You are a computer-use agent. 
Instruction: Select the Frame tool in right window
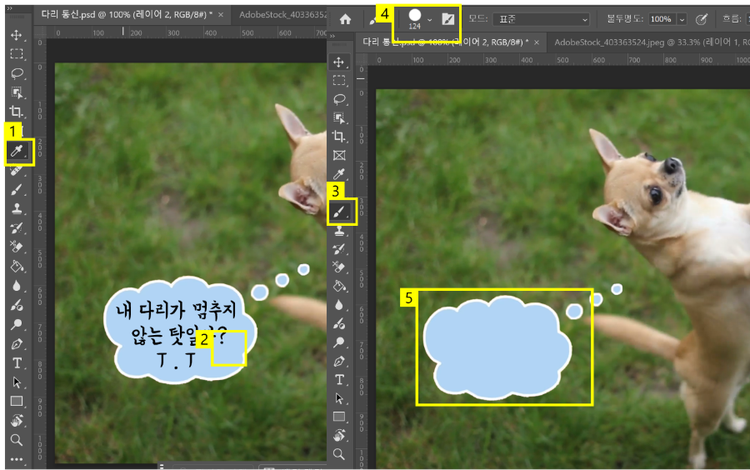click(339, 155)
